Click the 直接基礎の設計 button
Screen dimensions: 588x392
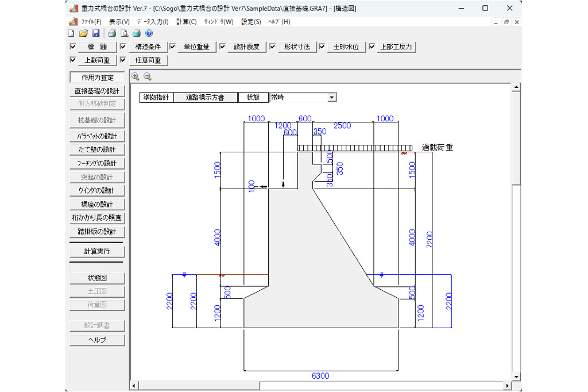point(96,91)
